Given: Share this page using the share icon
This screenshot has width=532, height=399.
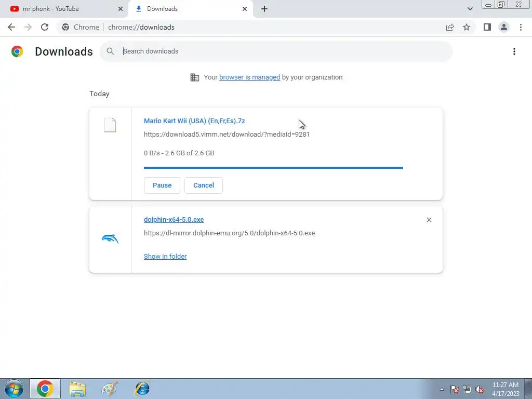Looking at the screenshot, I should point(450,27).
